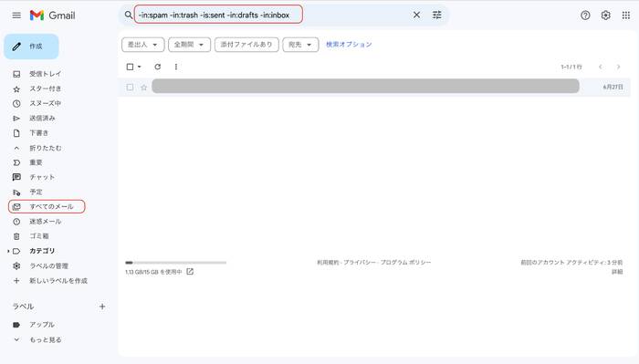Open the email dated 6月27日
Viewport: 639px width, 364px height.
(374, 87)
